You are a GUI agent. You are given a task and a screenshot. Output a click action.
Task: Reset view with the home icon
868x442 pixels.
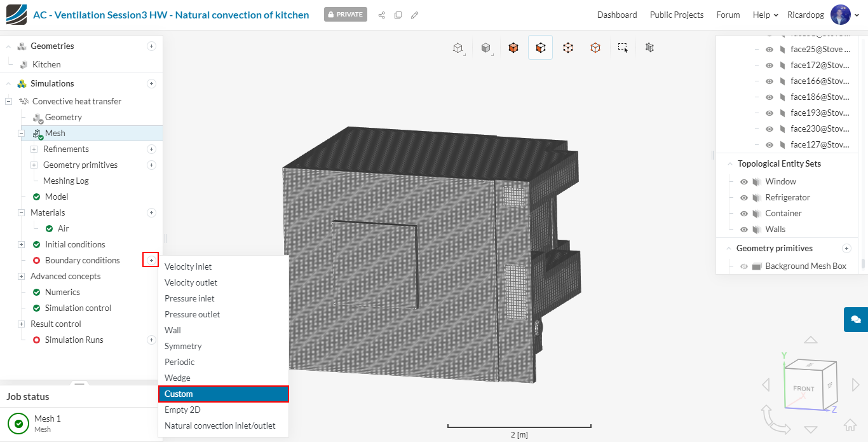tap(850, 425)
